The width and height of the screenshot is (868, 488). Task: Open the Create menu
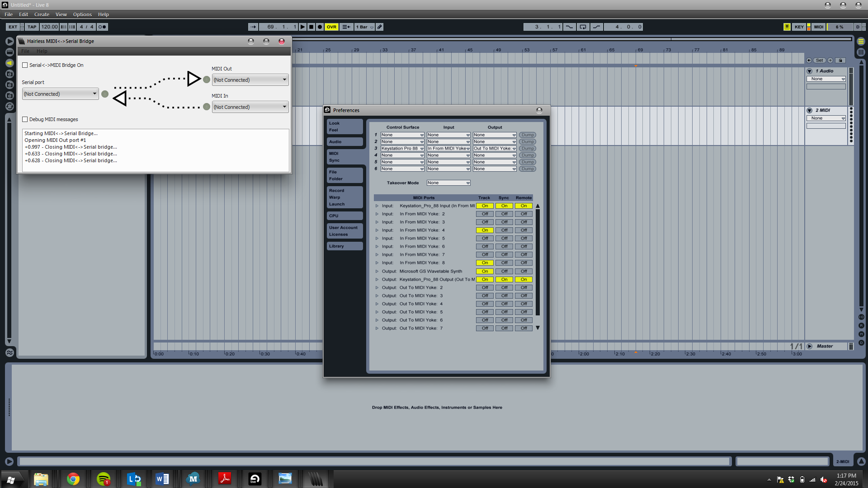(42, 14)
